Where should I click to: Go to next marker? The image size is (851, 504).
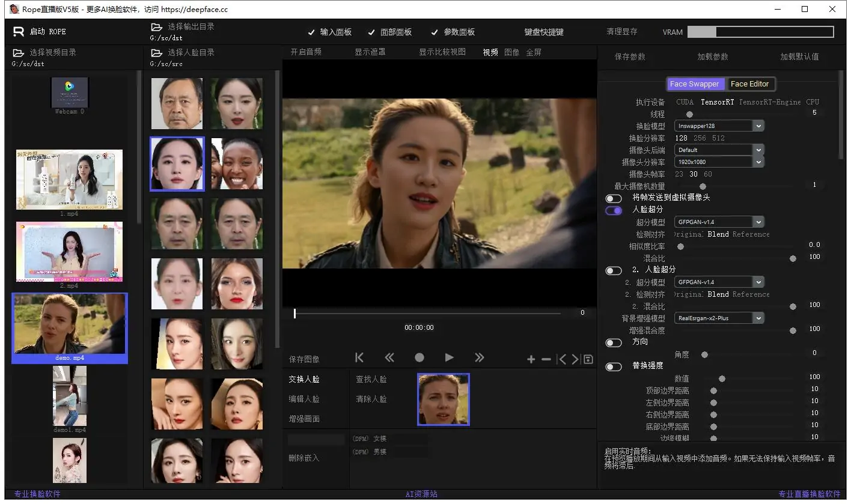[x=575, y=359]
